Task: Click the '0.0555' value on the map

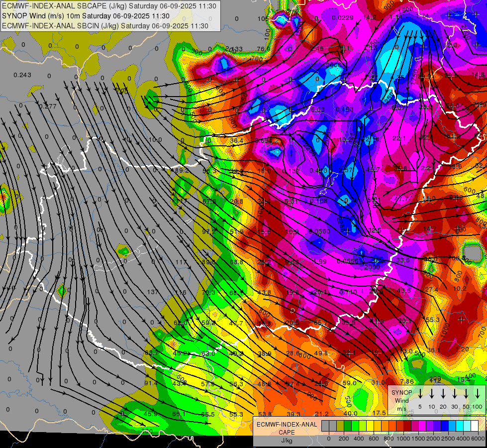Action: coord(348,261)
